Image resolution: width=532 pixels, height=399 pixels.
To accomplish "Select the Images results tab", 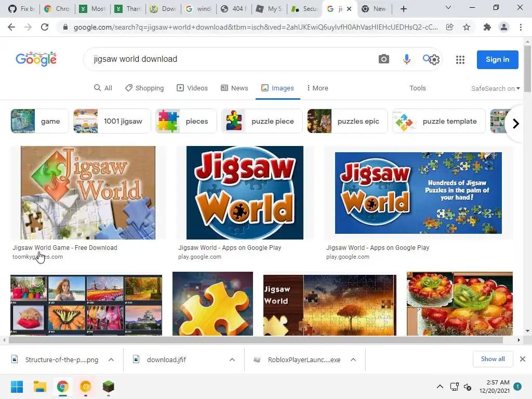I will (x=277, y=88).
